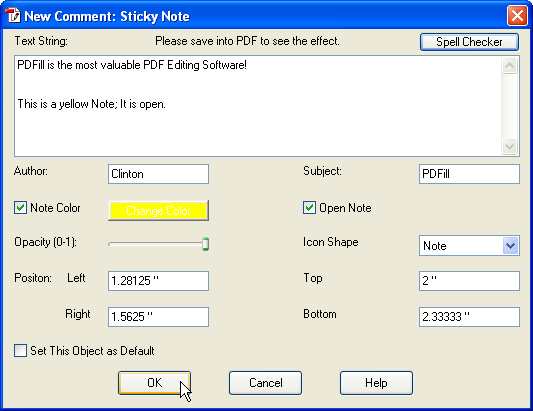
Task: Open the Spell Checker
Action: pos(469,42)
